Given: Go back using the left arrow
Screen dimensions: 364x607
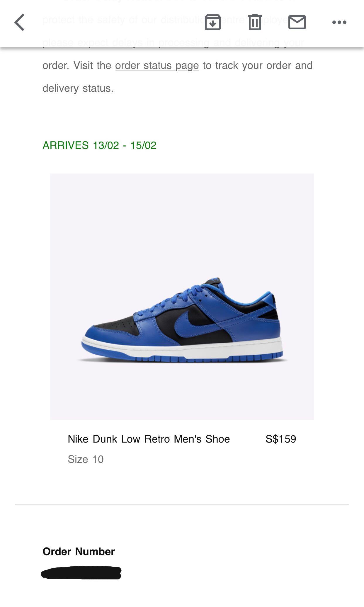Looking at the screenshot, I should tap(19, 22).
